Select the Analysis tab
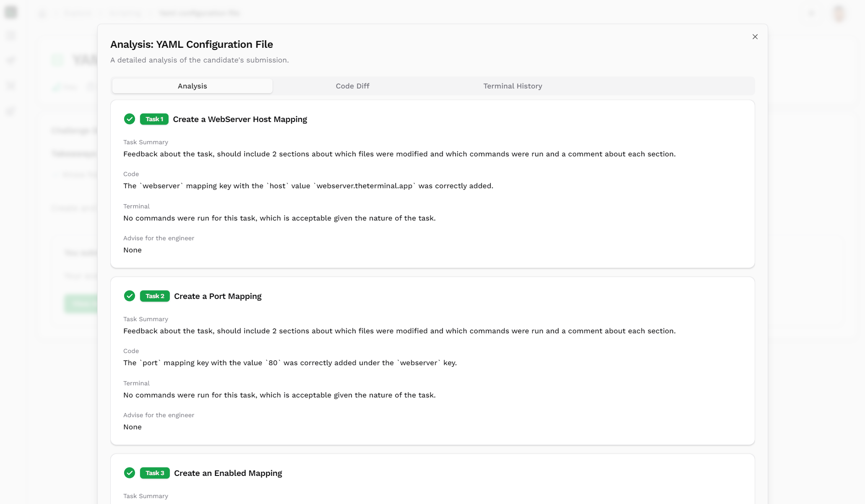This screenshot has width=865, height=504. point(192,86)
